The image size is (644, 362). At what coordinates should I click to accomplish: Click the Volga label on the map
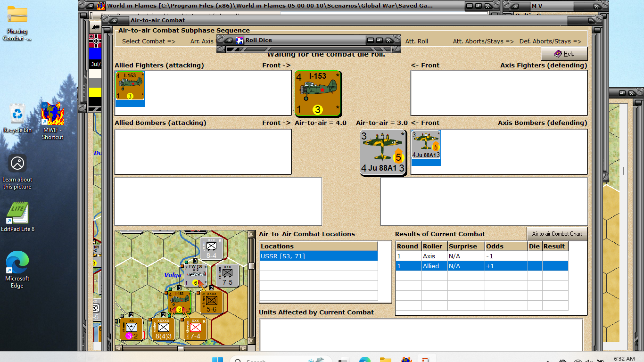pyautogui.click(x=173, y=275)
